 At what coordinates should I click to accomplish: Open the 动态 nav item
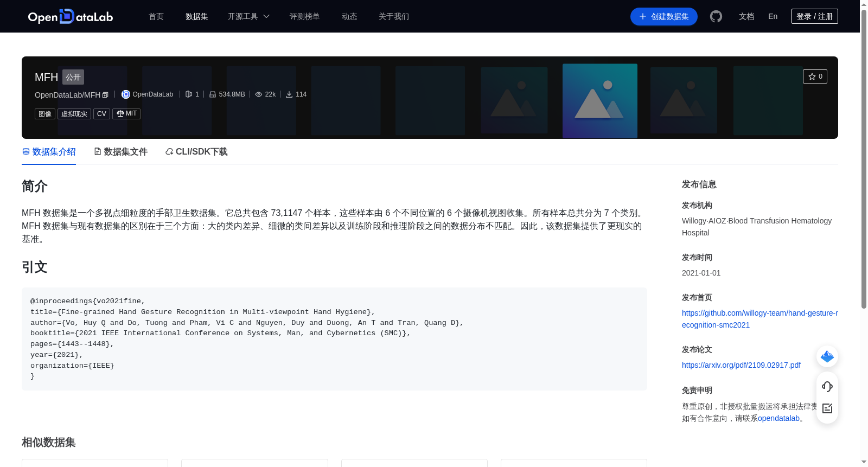(349, 16)
